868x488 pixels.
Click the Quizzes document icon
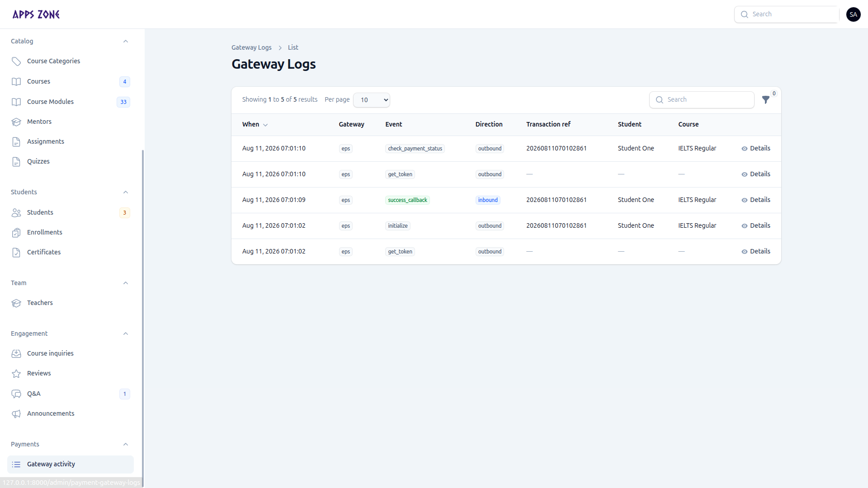16,162
